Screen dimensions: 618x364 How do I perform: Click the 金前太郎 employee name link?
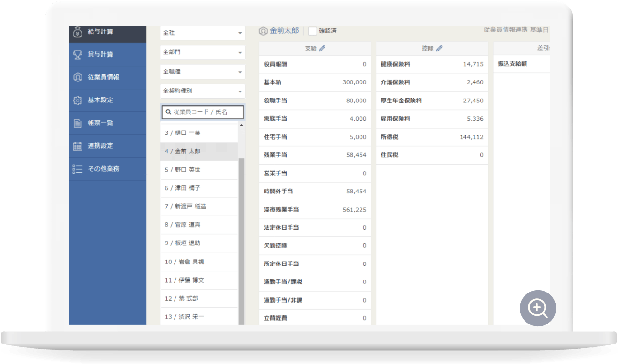tap(284, 30)
